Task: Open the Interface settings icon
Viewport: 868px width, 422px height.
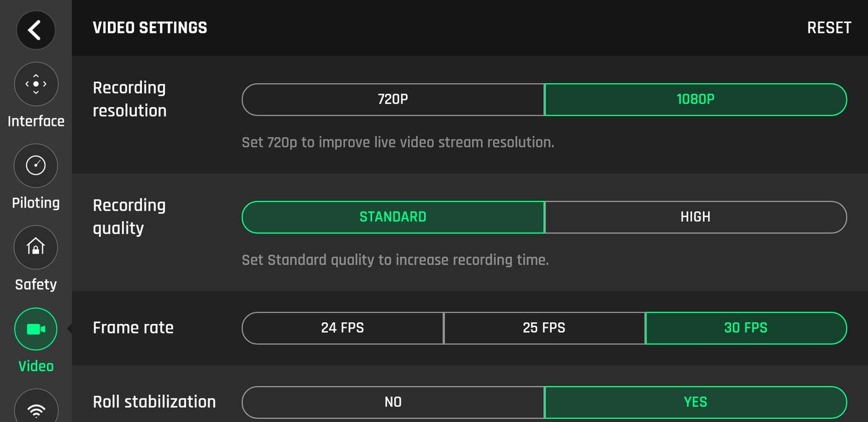Action: click(x=36, y=84)
